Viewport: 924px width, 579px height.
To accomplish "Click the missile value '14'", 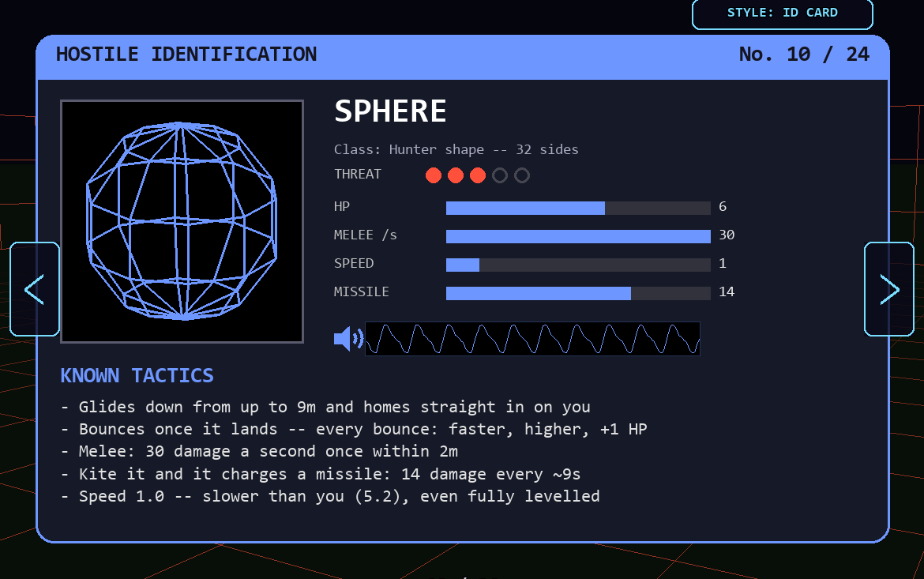I will [x=727, y=291].
